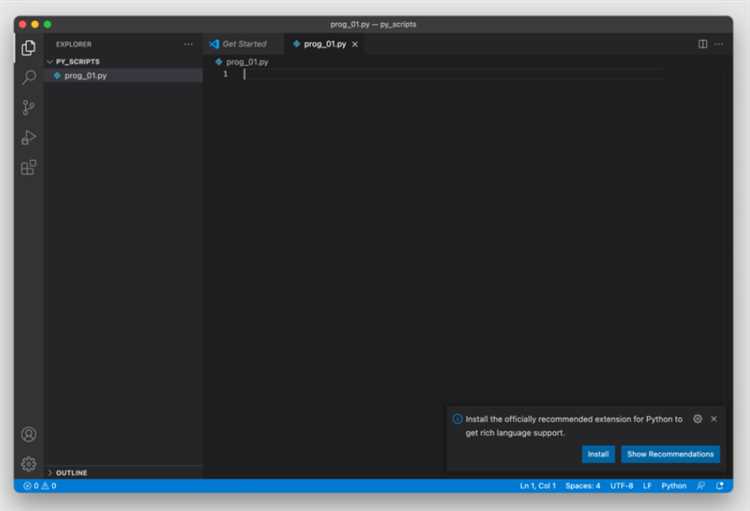Open the Extensions view icon
The width and height of the screenshot is (750, 511).
(x=28, y=167)
